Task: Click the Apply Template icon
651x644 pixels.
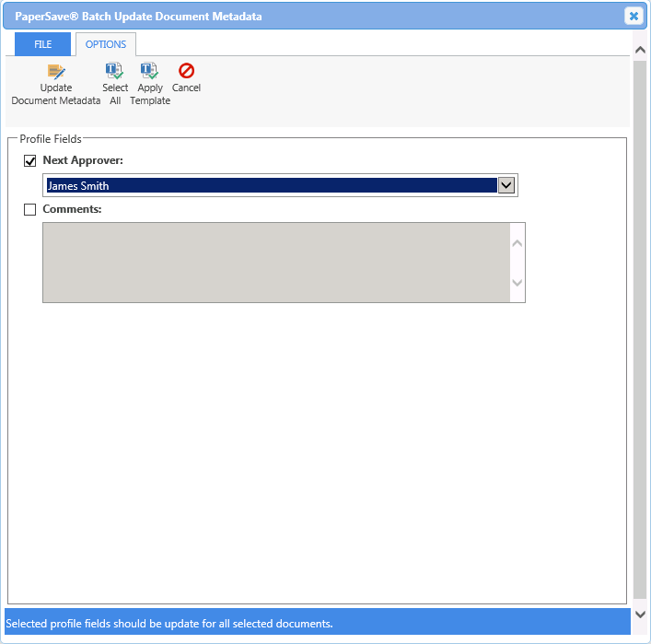Action: (x=149, y=71)
